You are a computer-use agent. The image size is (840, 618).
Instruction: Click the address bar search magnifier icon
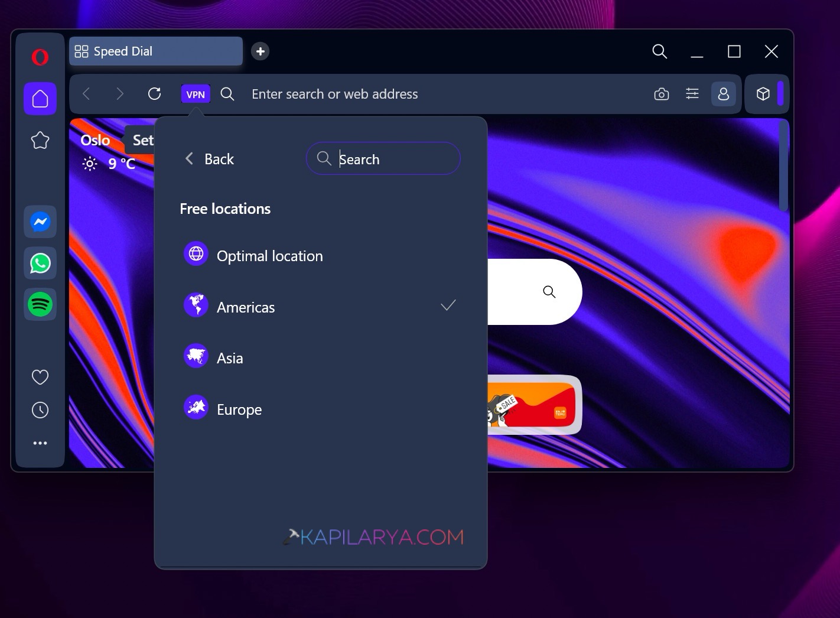227,94
